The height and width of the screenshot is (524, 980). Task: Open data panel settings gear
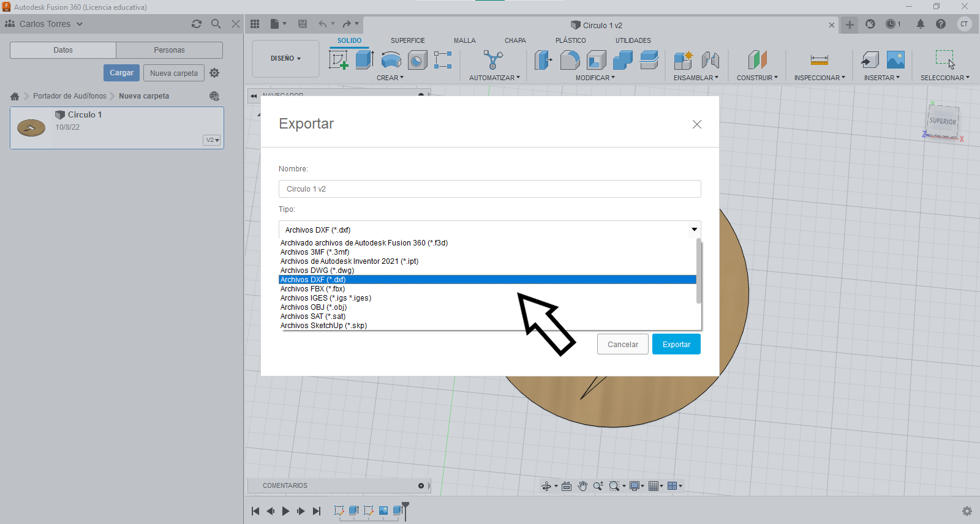point(214,73)
